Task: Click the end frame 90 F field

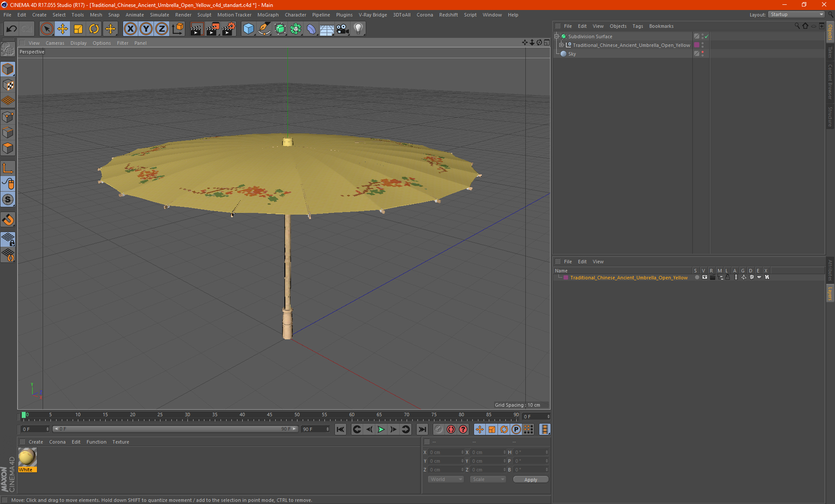Action: 316,429
